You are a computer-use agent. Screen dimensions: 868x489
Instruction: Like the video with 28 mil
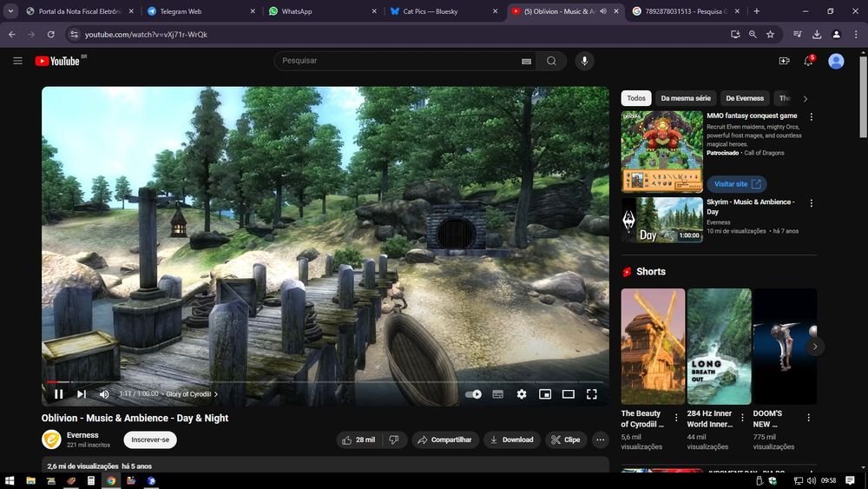point(358,439)
